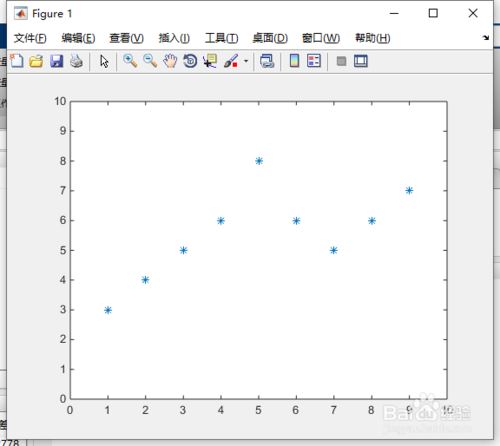
Task: Open the 帮助(H) menu
Action: [373, 38]
